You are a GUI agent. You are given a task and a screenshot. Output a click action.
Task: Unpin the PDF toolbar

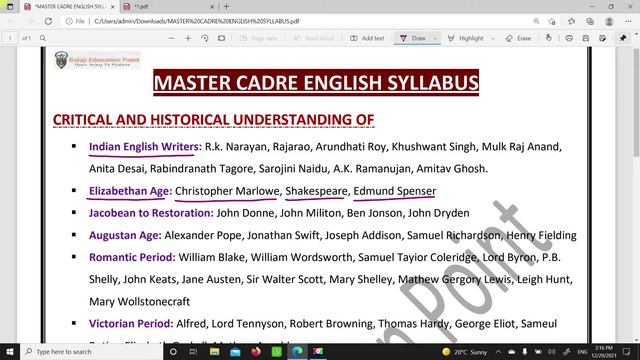tap(623, 38)
